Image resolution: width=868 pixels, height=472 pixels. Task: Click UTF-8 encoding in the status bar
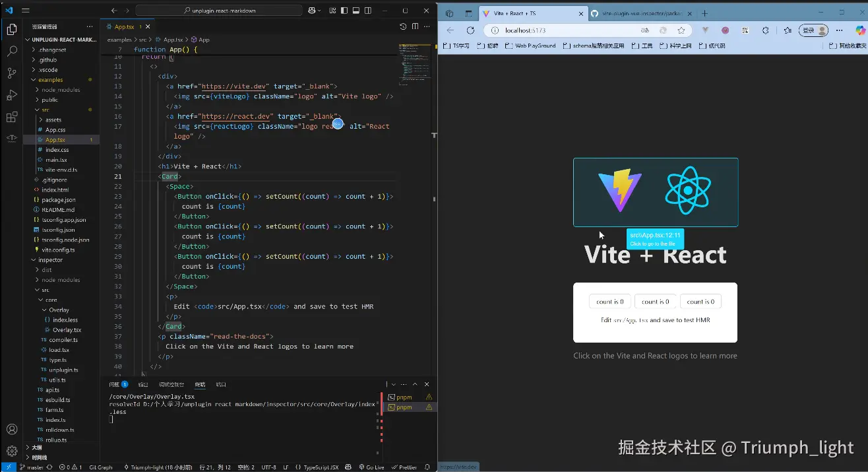[x=268, y=467]
